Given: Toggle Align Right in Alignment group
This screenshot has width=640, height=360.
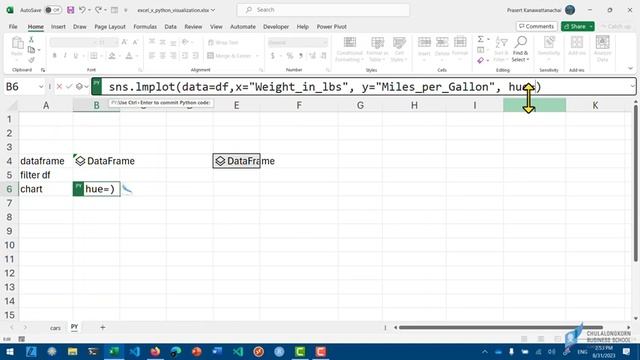Looking at the screenshot, I should tap(173, 56).
